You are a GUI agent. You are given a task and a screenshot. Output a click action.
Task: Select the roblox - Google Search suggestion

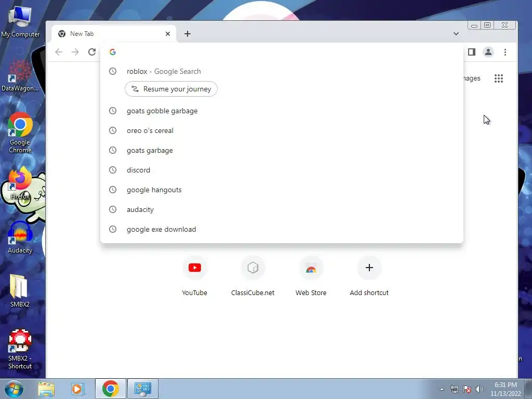282,71
